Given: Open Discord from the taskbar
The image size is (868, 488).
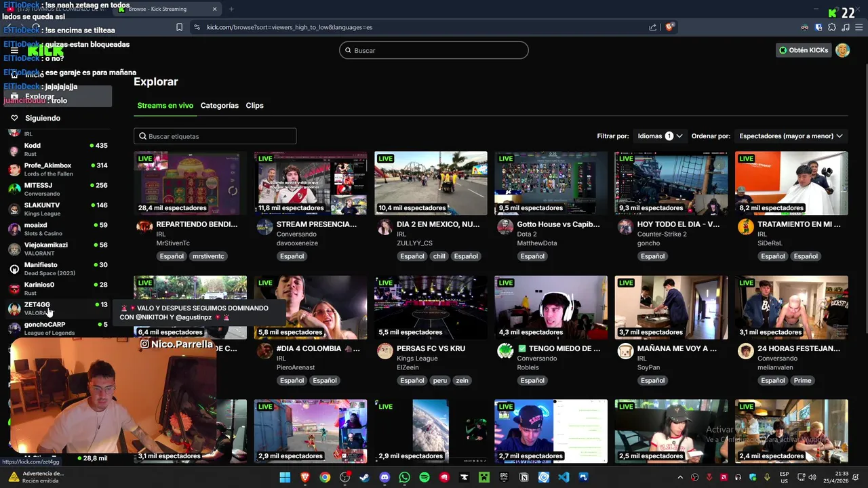Looking at the screenshot, I should pos(384,477).
